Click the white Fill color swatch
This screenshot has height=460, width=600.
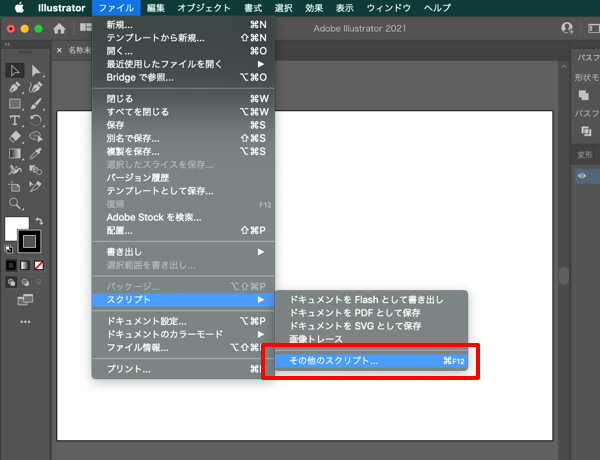(13, 225)
